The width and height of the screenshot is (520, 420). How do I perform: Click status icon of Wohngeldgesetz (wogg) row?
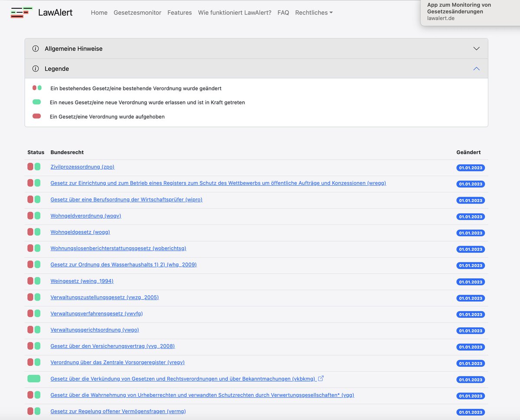[x=34, y=232]
